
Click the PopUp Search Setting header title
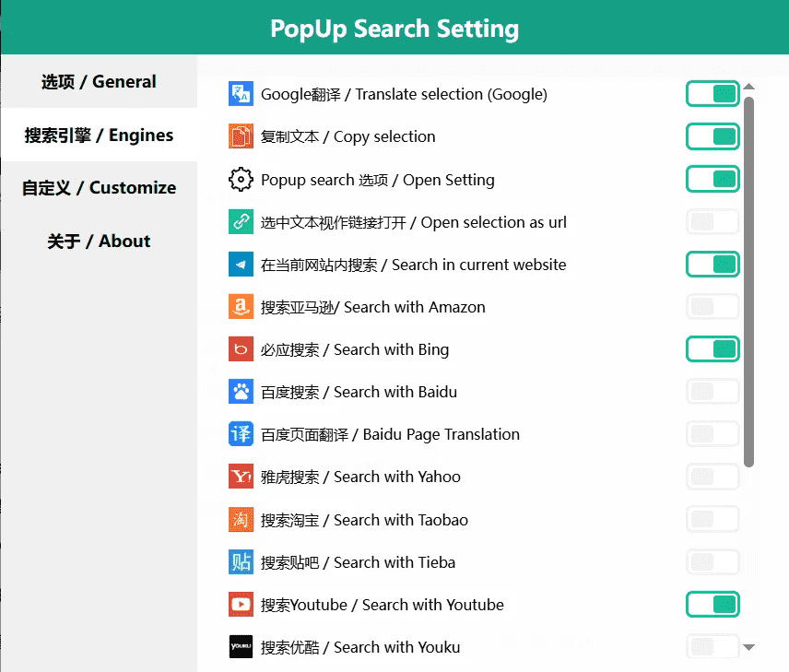(394, 29)
